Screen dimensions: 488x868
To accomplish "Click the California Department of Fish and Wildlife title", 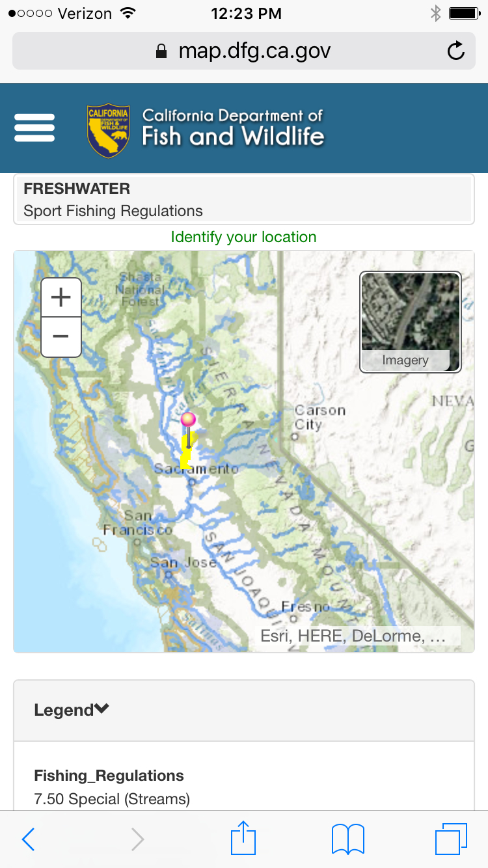I will (233, 128).
